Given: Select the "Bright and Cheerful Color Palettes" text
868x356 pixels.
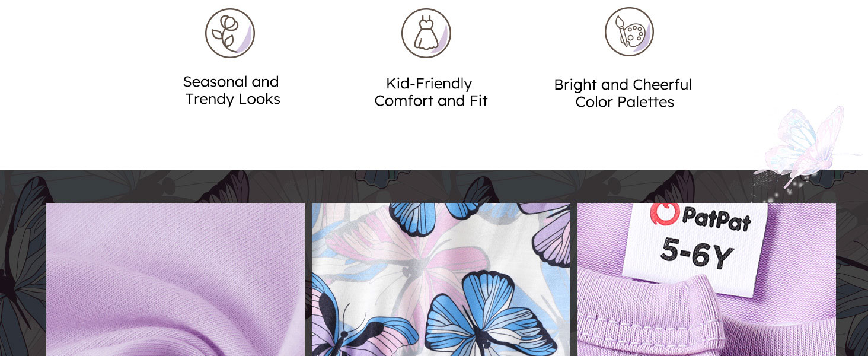Looking at the screenshot, I should pos(623,93).
